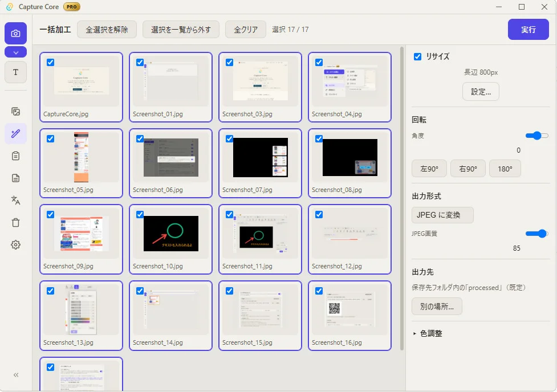Uncheck Screenshot_08.jpg checkbox

tap(319, 138)
